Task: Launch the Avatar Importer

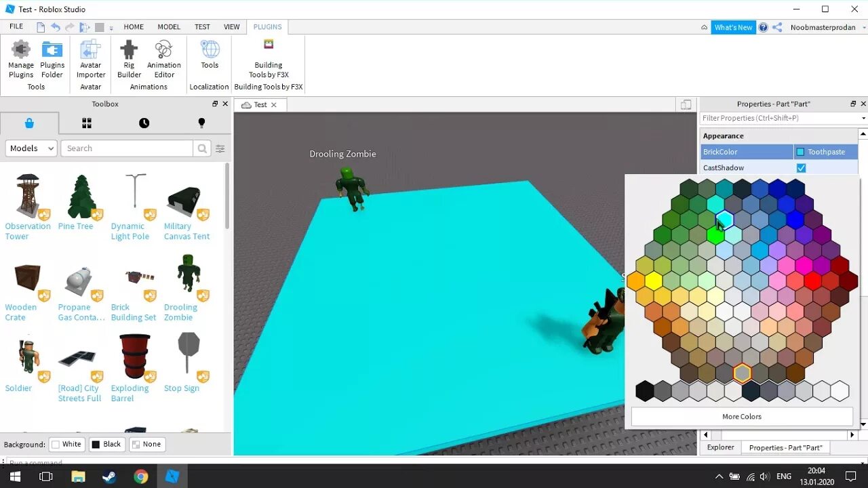Action: [91, 60]
